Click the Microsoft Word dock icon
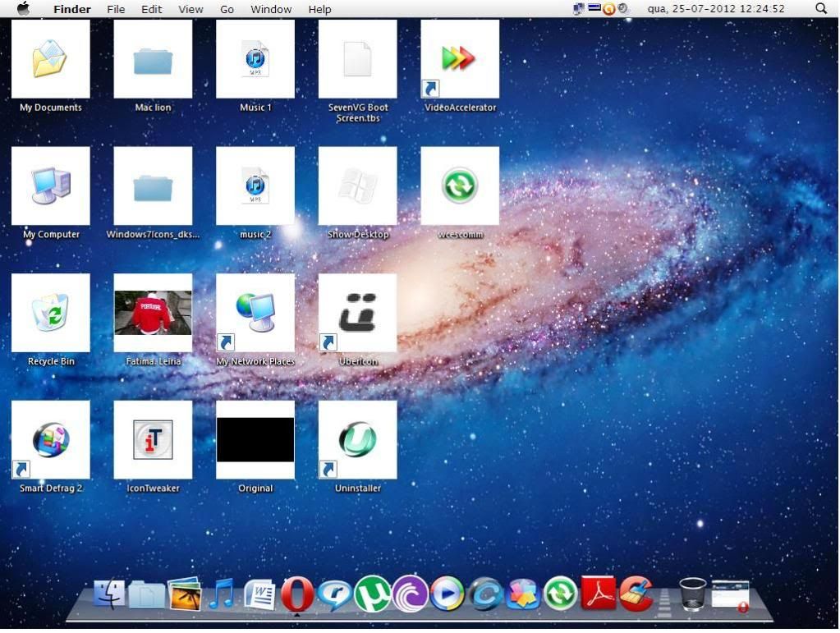The image size is (840, 633). [x=259, y=594]
